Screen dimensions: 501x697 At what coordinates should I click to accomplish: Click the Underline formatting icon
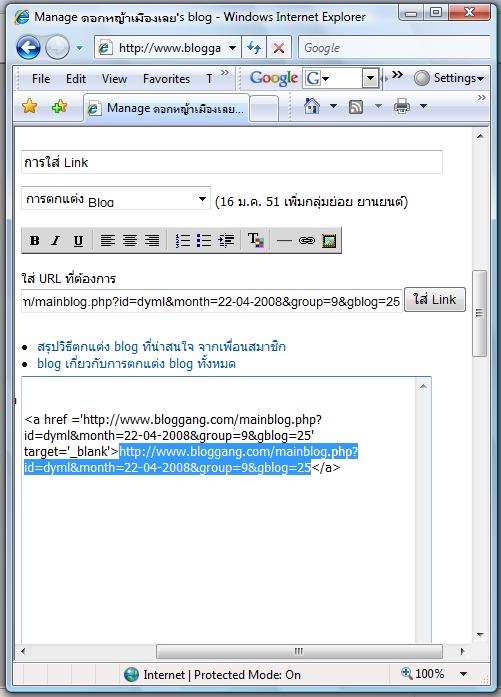pos(78,240)
